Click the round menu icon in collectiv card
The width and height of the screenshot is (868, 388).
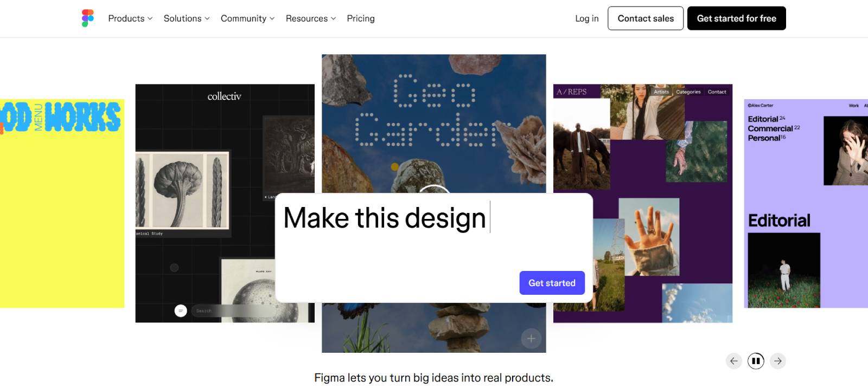[x=181, y=311]
